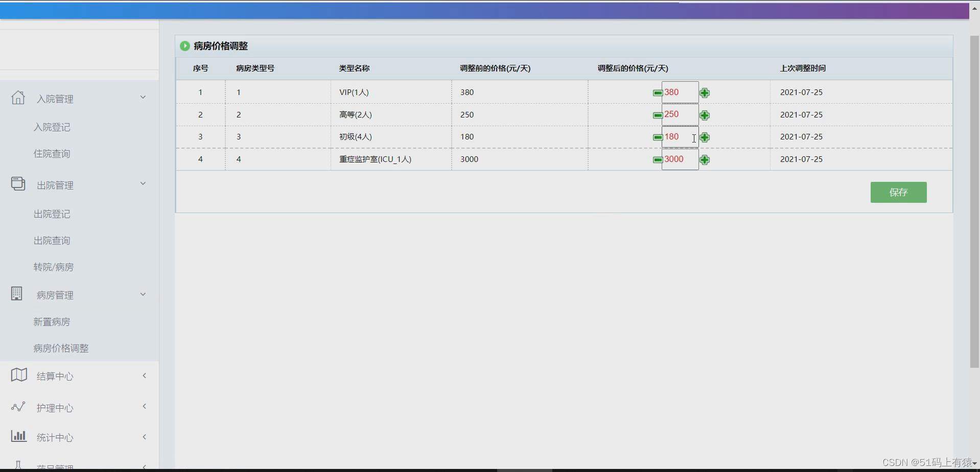Click the previous price cell 3000

pos(469,159)
